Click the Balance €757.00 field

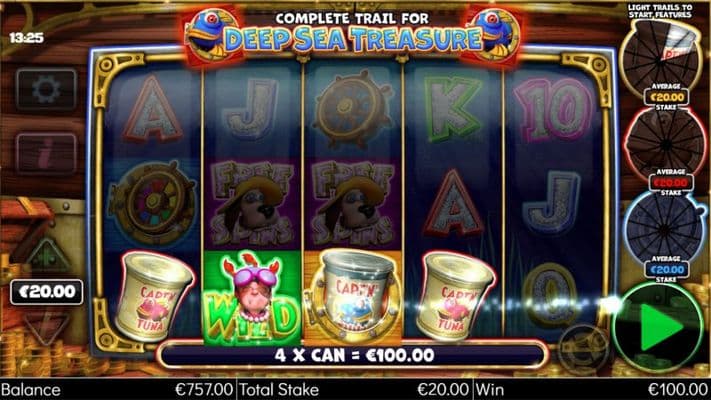coord(118,390)
